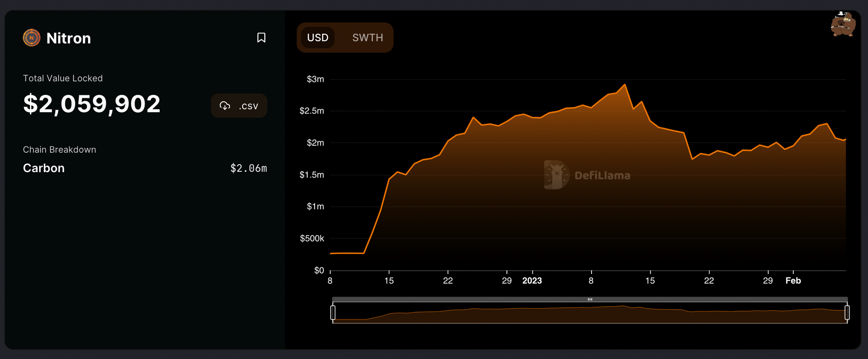Click the Carbon chain name
The image size is (868, 359).
tap(44, 168)
